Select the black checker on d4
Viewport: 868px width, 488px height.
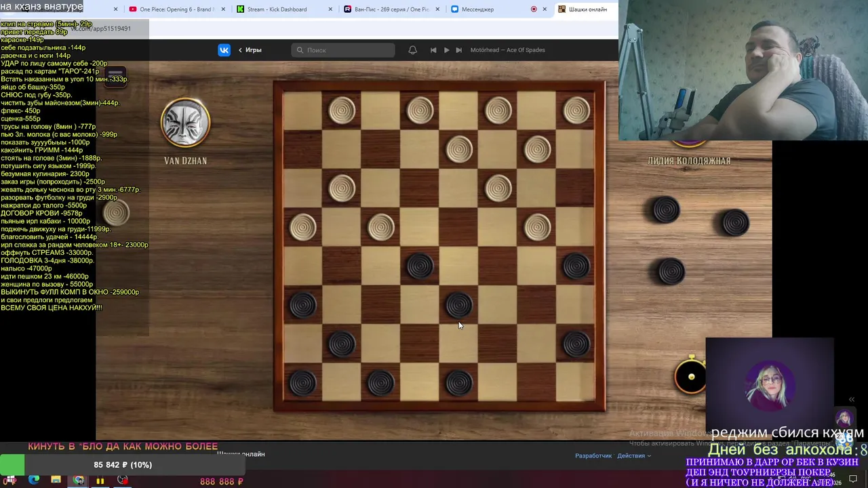(420, 266)
